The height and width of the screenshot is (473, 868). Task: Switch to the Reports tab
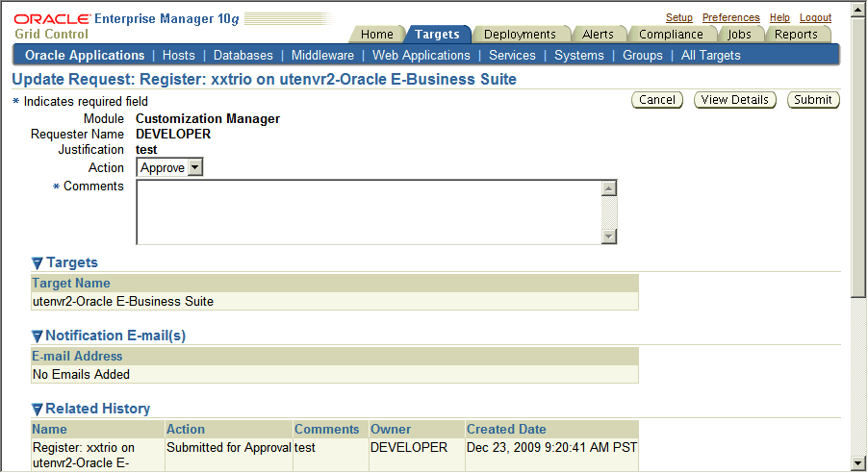(x=796, y=35)
